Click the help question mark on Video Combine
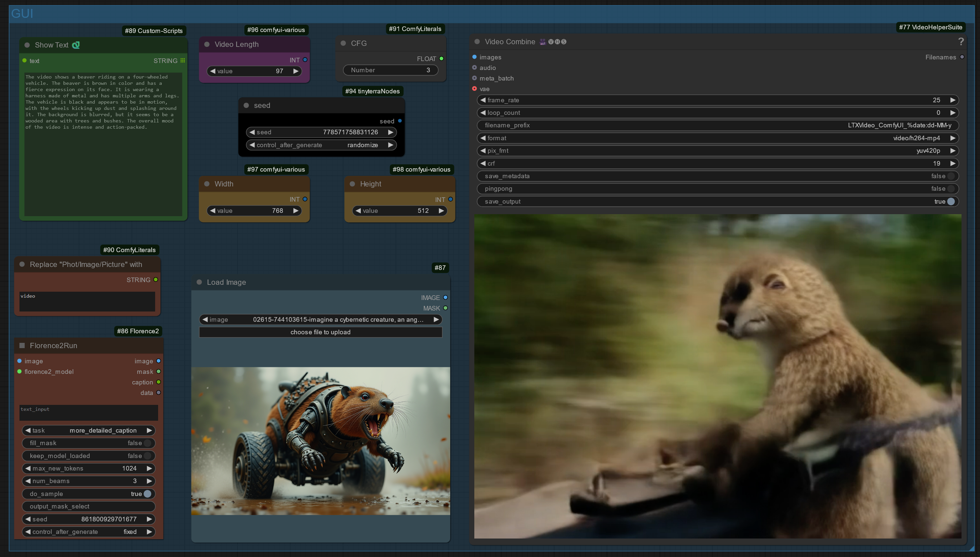980x557 pixels. click(961, 41)
